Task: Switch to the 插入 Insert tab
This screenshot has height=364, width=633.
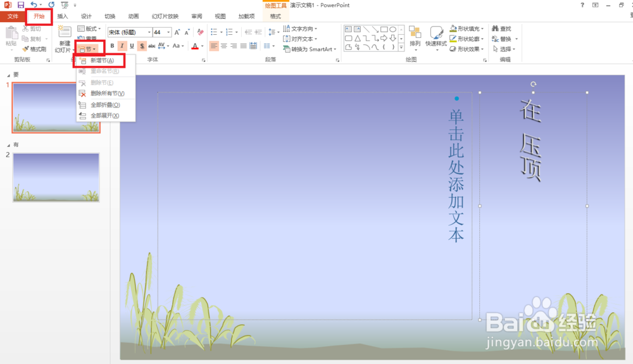Action: point(63,16)
